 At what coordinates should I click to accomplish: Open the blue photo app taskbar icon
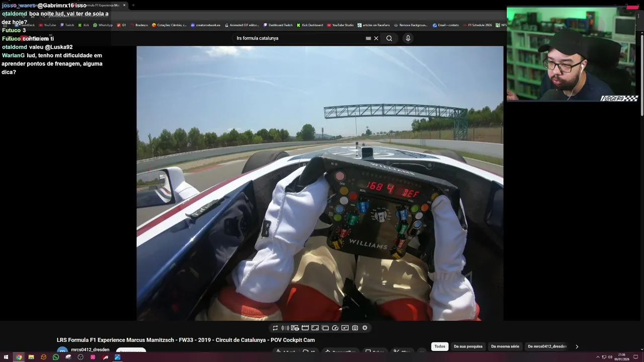117,357
